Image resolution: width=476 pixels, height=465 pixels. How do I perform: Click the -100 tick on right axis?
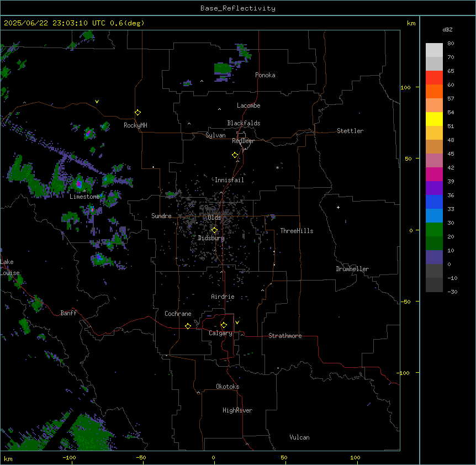(404, 373)
